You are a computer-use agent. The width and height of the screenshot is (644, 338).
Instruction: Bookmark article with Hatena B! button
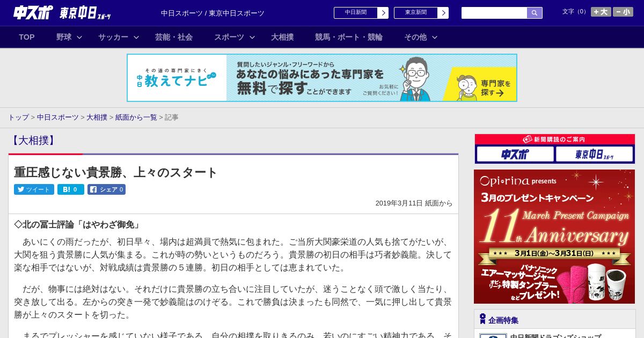(71, 189)
